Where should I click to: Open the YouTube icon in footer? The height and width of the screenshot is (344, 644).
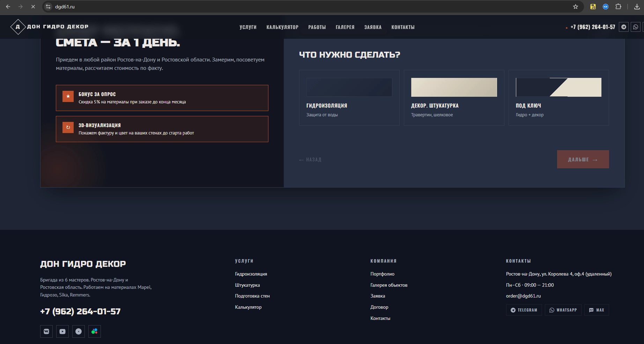click(x=62, y=331)
